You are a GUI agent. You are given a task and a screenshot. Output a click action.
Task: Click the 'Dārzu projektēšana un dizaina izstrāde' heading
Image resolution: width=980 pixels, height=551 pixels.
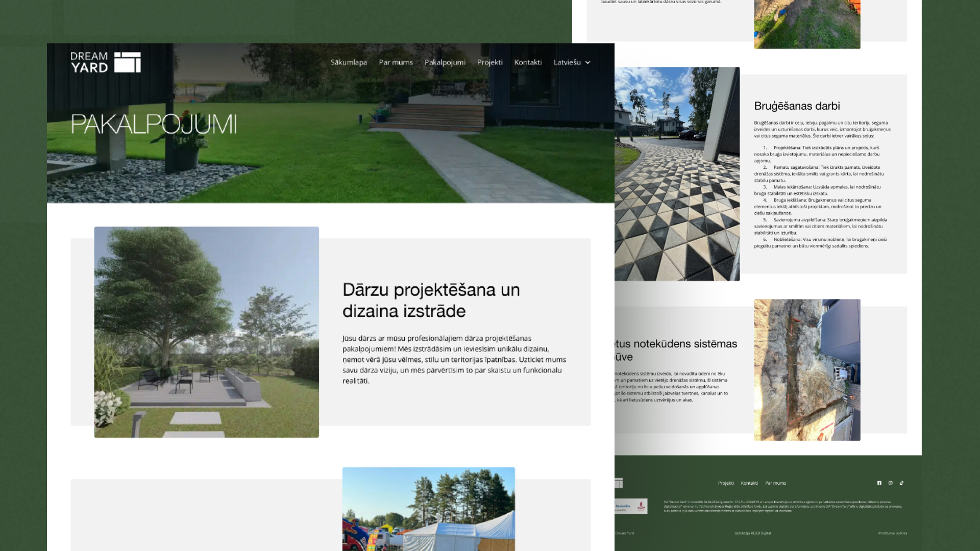(x=431, y=300)
